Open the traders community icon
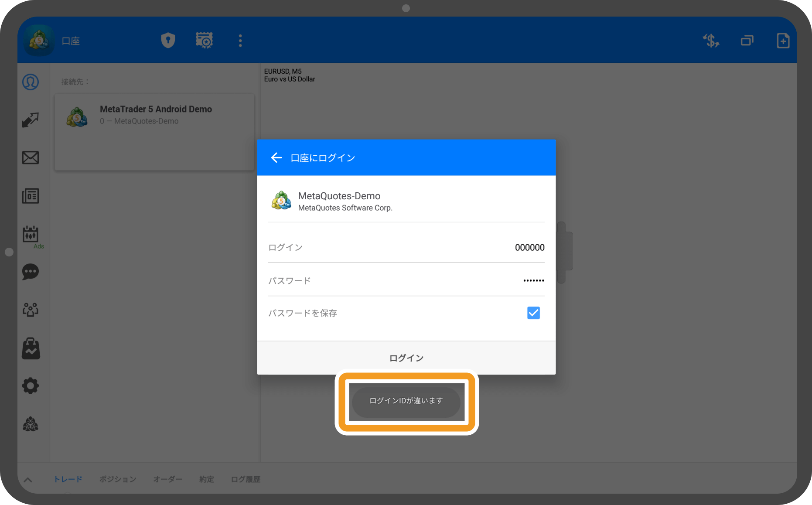The image size is (812, 505). (31, 310)
